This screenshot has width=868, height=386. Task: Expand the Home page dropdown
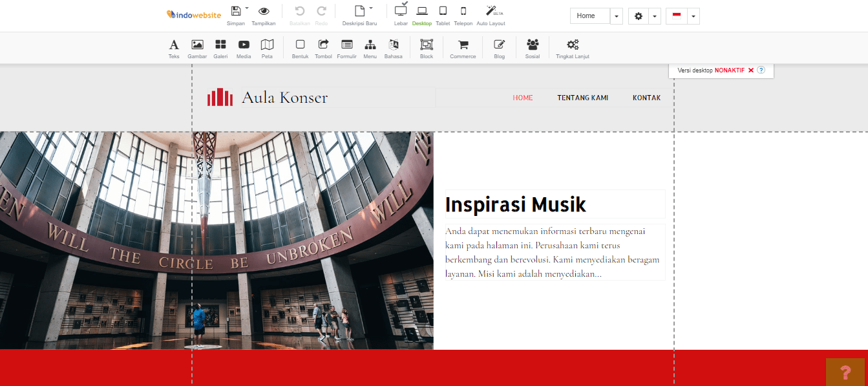pyautogui.click(x=616, y=16)
